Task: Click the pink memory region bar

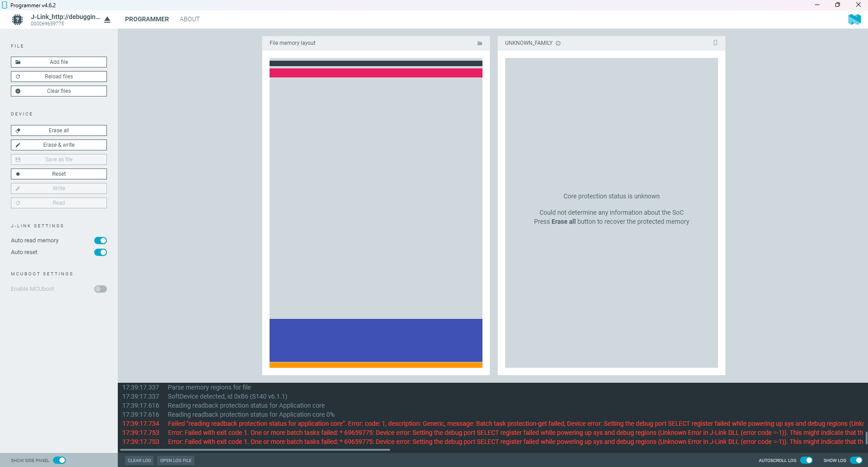Action: [376, 73]
